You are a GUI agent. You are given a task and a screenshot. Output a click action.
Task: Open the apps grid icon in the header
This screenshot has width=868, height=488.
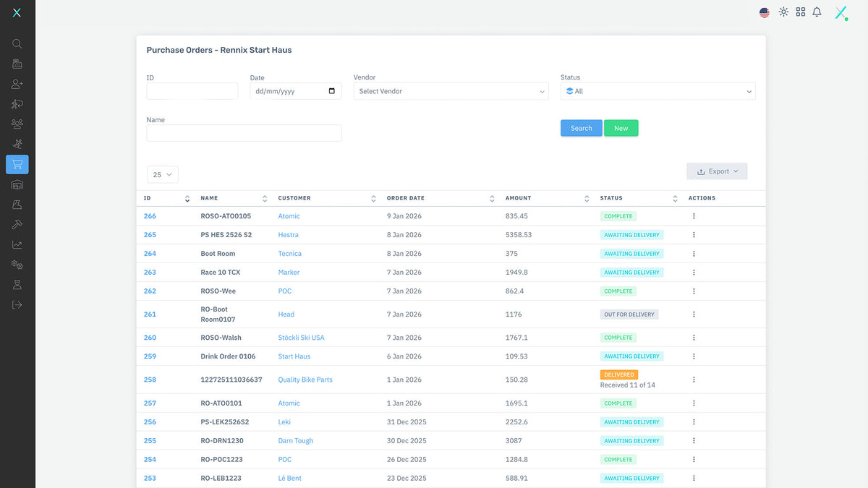[x=800, y=12]
